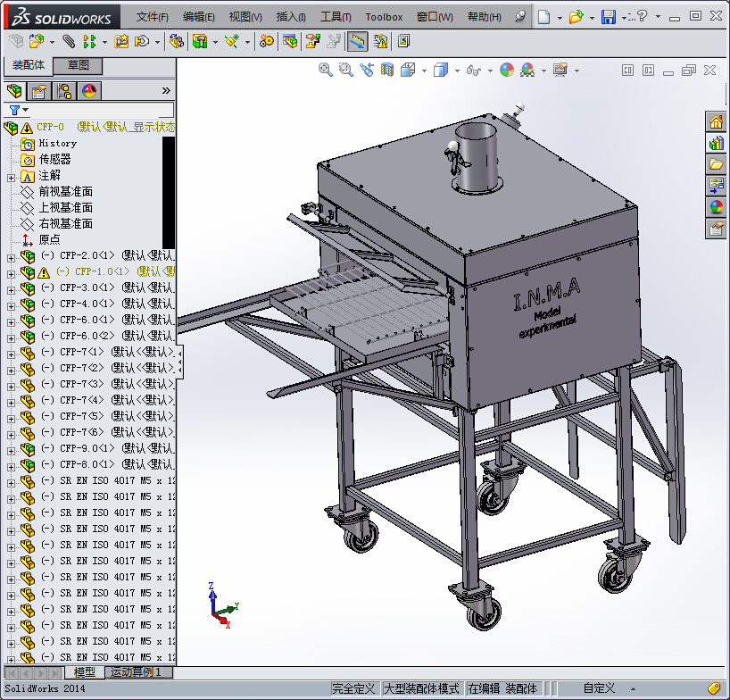Click the New document icon
The image size is (730, 700).
point(544,17)
